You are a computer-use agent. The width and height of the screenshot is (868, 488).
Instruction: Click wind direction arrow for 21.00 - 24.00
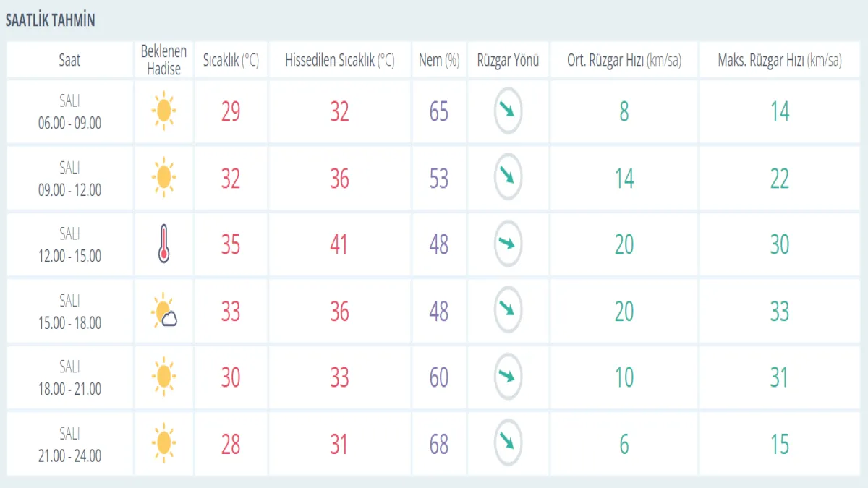(x=508, y=444)
